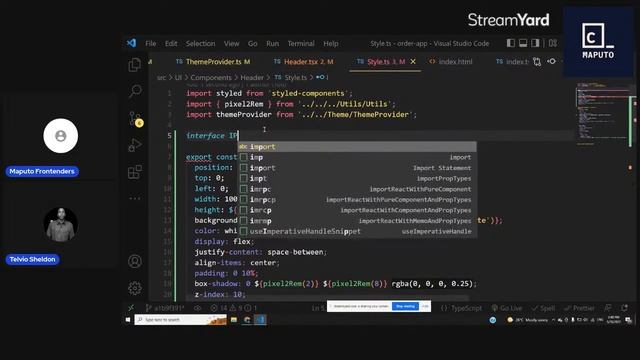This screenshot has height=360, width=640.
Task: Click the editor minimap
Action: [603, 114]
